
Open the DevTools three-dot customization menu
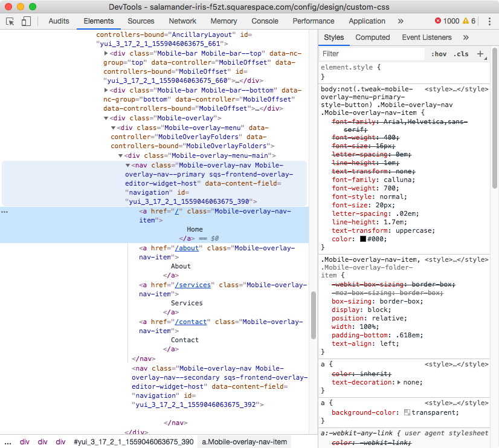pos(491,21)
